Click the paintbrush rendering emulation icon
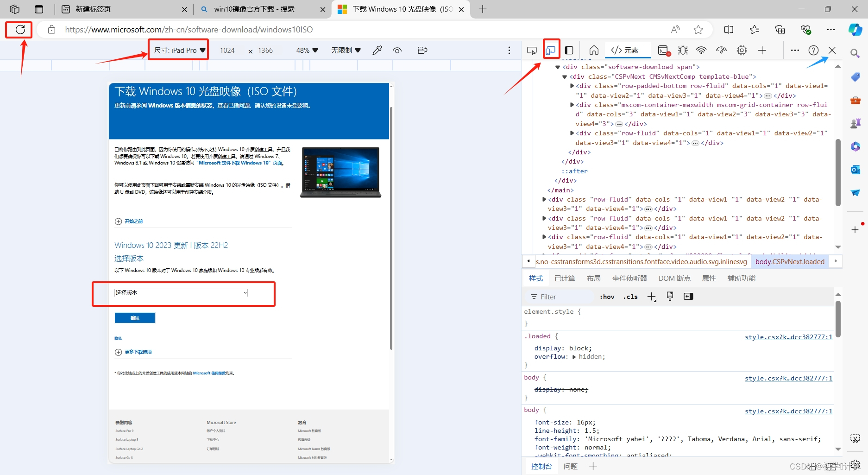 pos(670,297)
